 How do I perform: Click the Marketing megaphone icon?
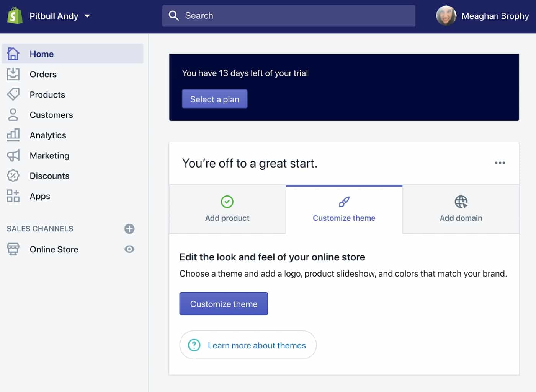pyautogui.click(x=13, y=155)
